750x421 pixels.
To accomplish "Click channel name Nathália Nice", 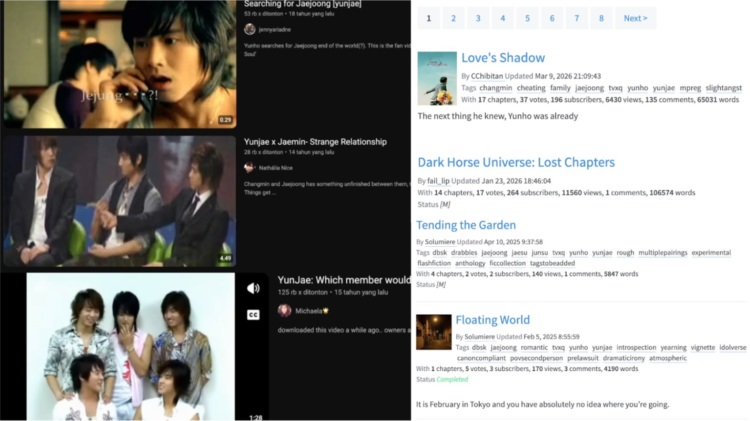I will [276, 168].
